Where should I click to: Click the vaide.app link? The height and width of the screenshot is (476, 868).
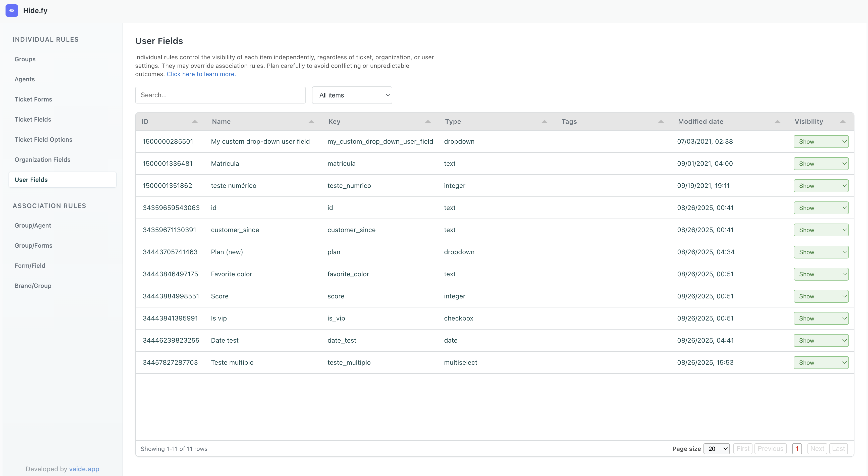tap(84, 469)
